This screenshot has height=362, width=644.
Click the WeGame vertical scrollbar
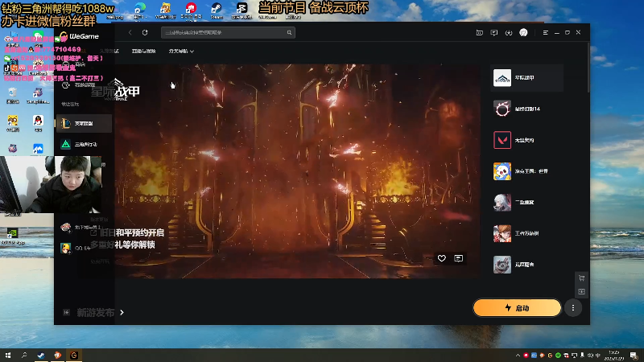(588, 68)
